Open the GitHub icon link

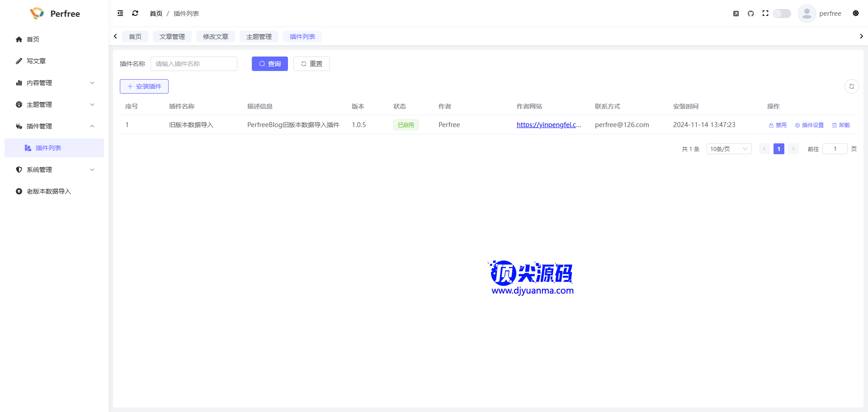pyautogui.click(x=751, y=14)
